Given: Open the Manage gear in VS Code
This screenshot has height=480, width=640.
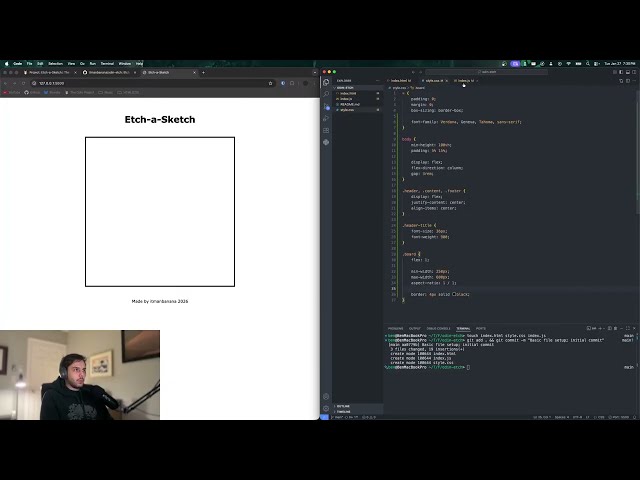Looking at the screenshot, I should point(326,408).
